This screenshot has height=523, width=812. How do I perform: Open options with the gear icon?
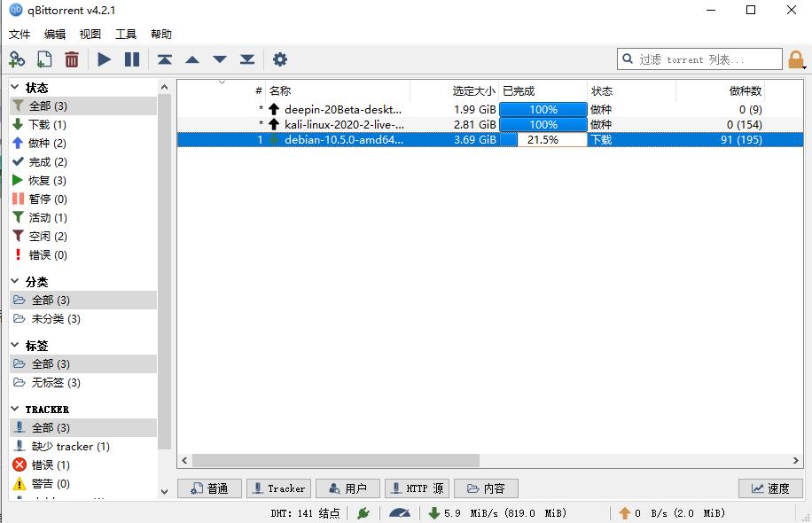pyautogui.click(x=280, y=59)
